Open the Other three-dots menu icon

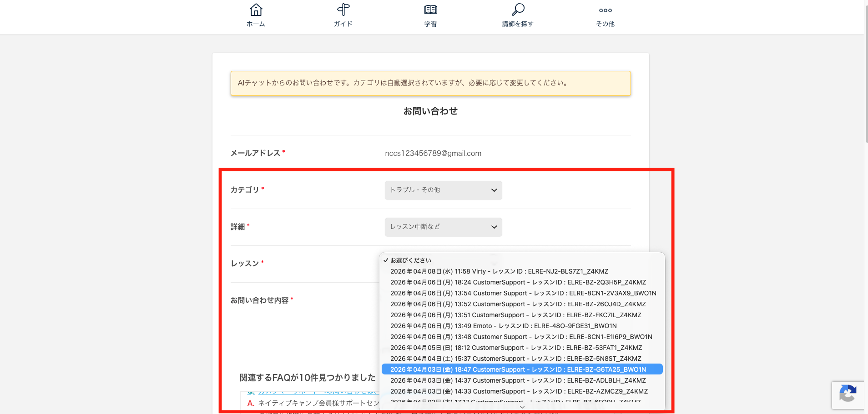click(x=605, y=10)
